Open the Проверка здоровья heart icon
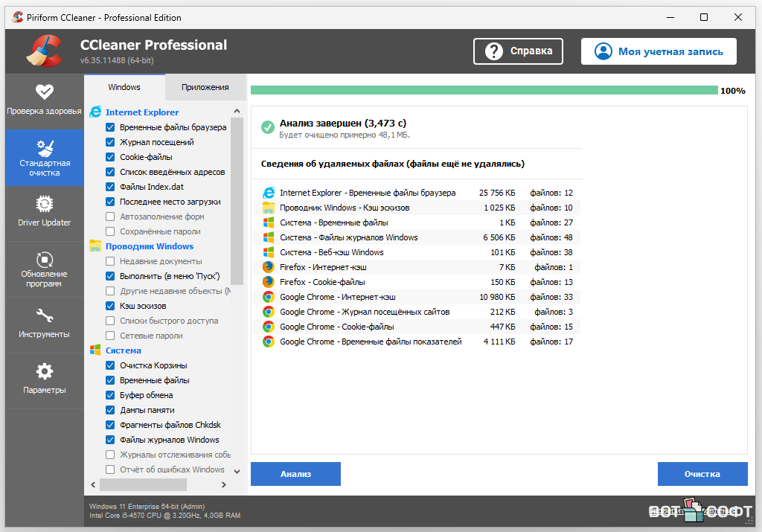This screenshot has height=532, width=762. coord(44,92)
